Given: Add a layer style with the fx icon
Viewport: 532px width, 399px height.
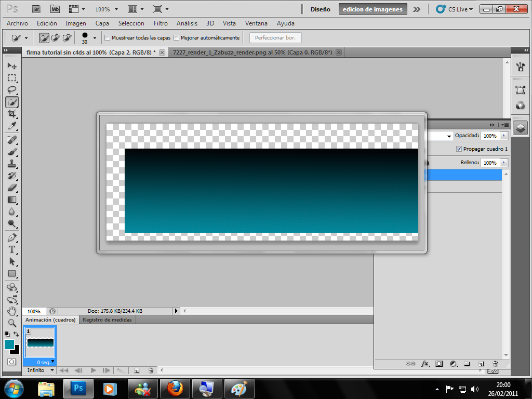Looking at the screenshot, I should pos(425,364).
